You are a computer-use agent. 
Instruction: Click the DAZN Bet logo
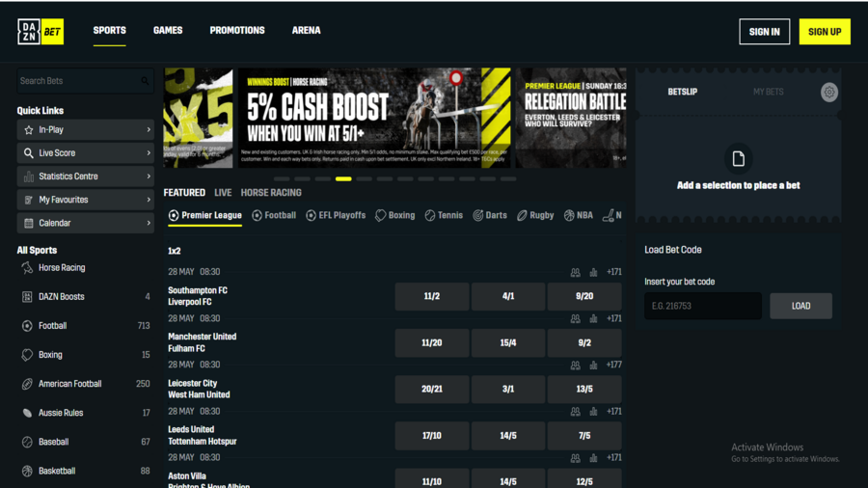[x=41, y=32]
